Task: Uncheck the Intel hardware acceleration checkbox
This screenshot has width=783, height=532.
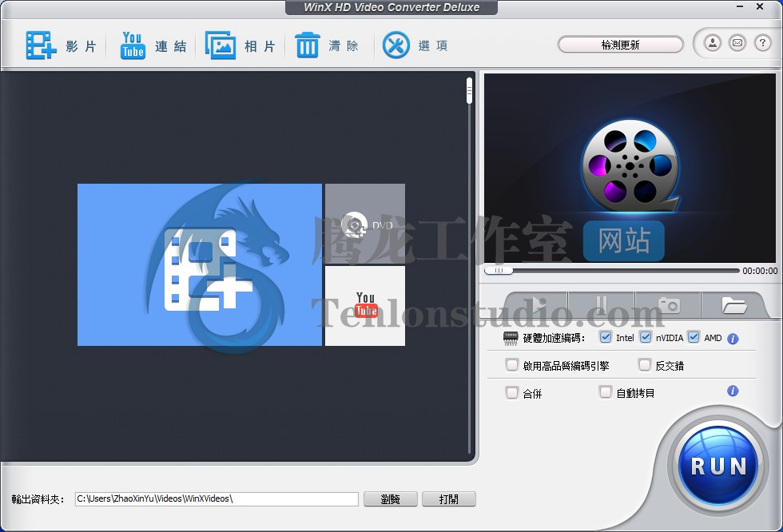Action: tap(606, 337)
